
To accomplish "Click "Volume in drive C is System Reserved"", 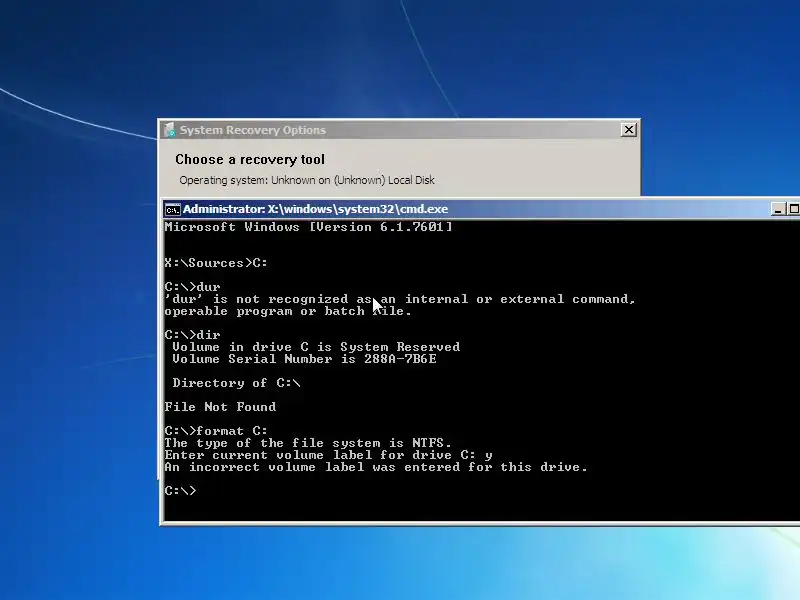I will pyautogui.click(x=316, y=347).
